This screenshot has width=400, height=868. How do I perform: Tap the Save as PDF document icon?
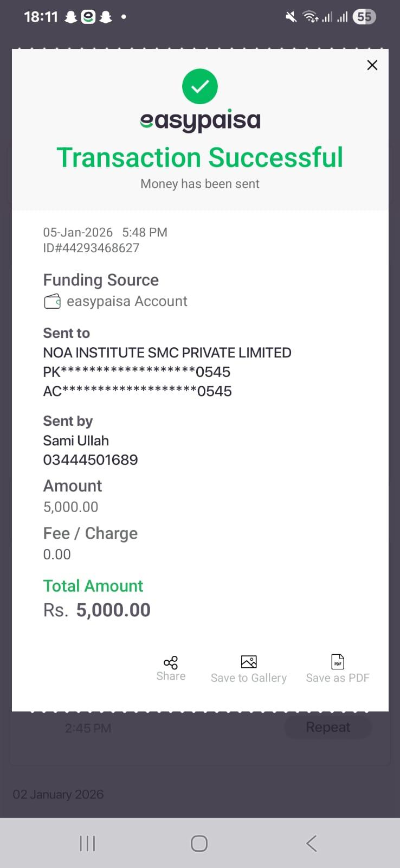(338, 662)
